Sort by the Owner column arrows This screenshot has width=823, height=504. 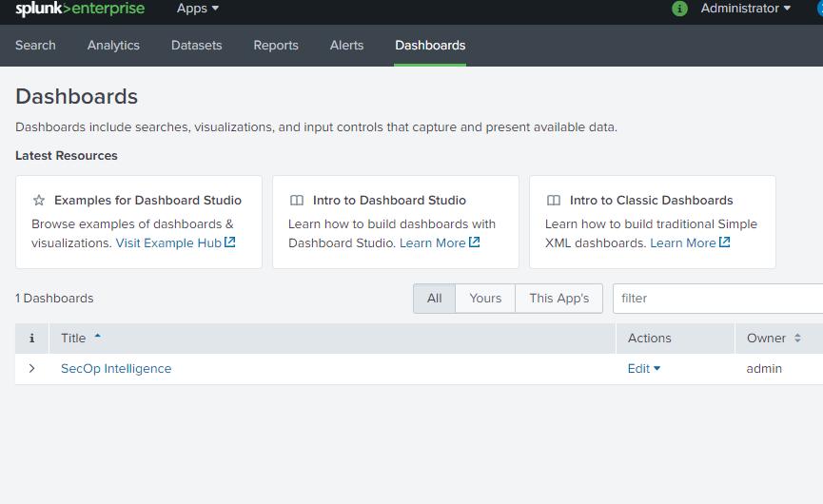click(x=797, y=339)
